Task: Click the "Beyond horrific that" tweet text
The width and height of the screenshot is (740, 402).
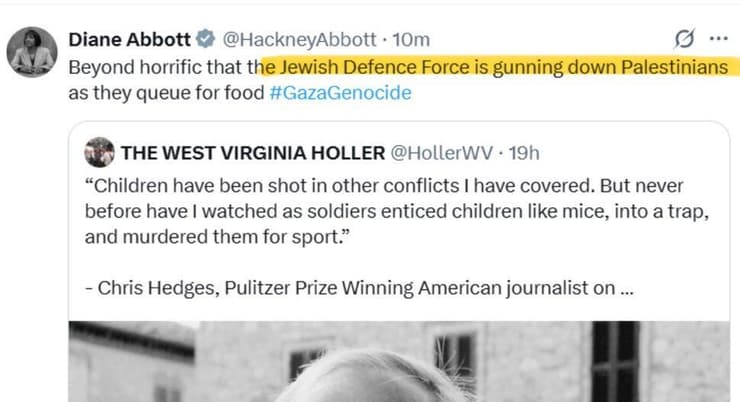Action: pyautogui.click(x=160, y=68)
